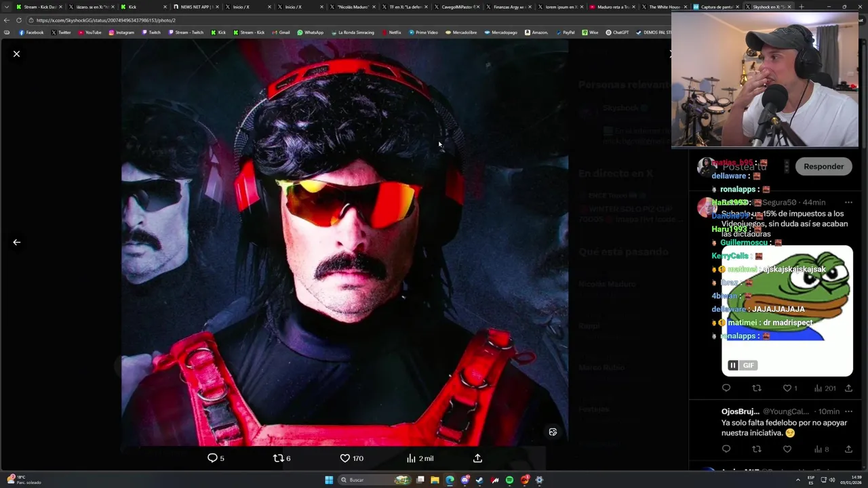The image size is (868, 488).
Task: Repost the photo showing 6 reposts
Action: coord(281,458)
